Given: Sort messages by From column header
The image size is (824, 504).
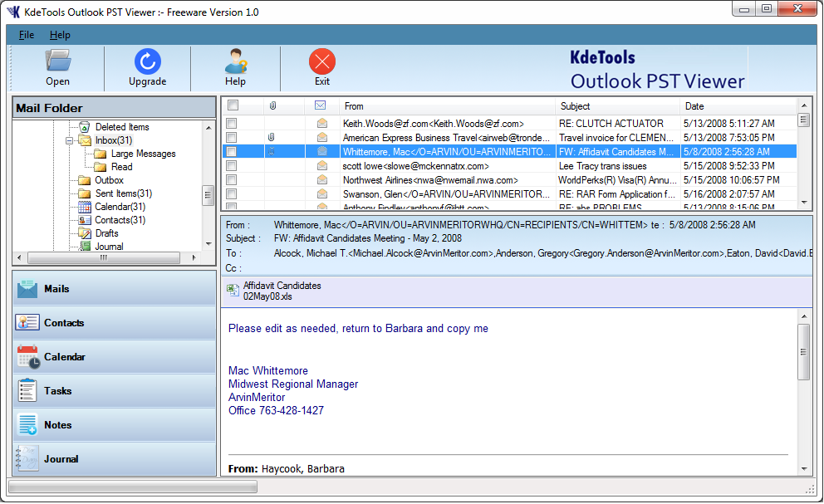Looking at the screenshot, I should tap(447, 105).
